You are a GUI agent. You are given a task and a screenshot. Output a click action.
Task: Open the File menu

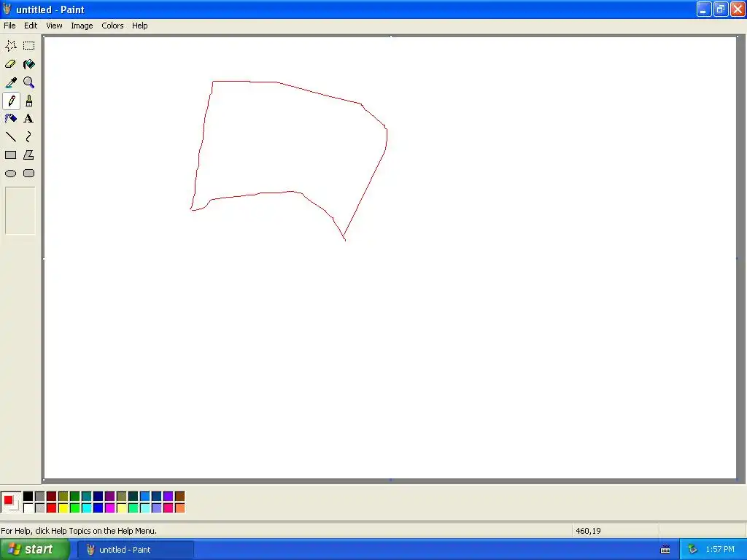click(9, 26)
